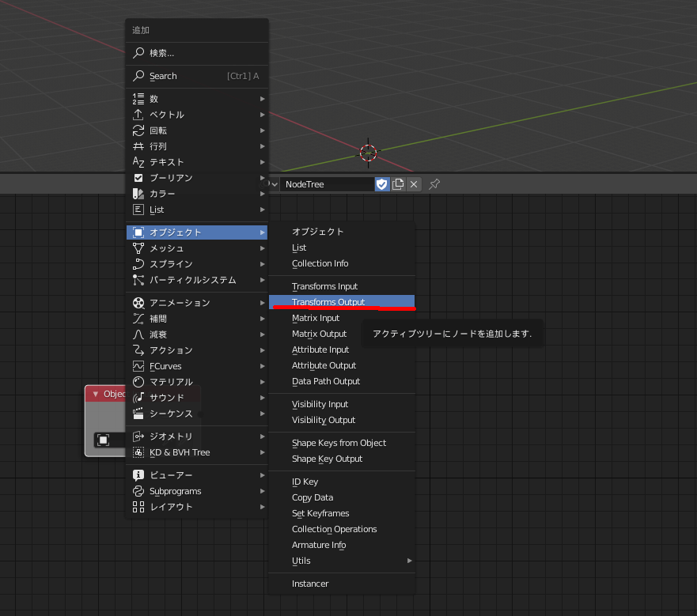Duplicate the NodeTree with the copy button
697x616 pixels.
pyautogui.click(x=398, y=184)
